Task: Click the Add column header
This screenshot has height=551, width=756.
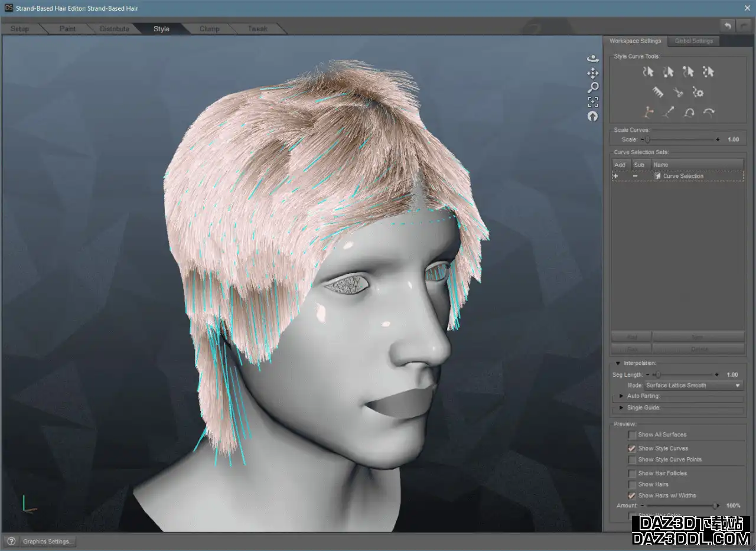Action: tap(621, 165)
